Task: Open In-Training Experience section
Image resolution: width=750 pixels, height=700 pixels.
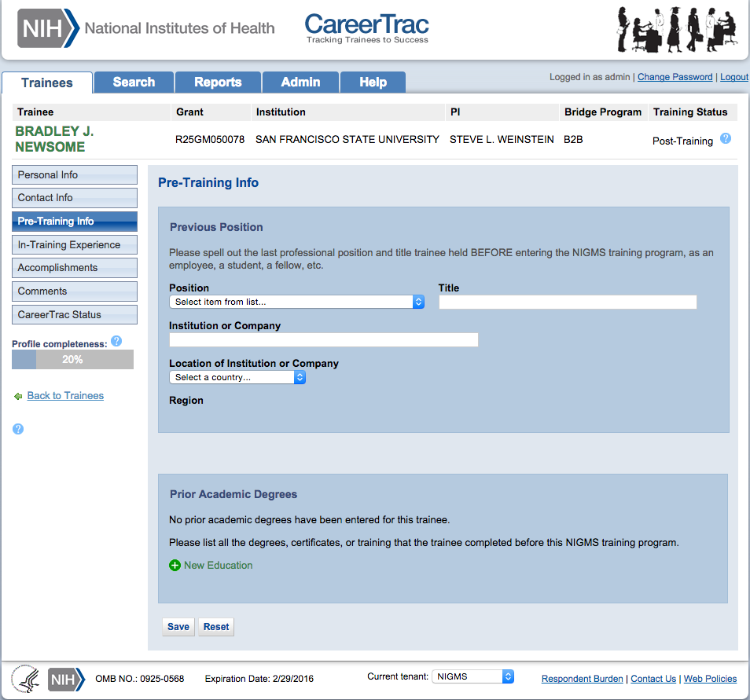Action: coord(75,245)
